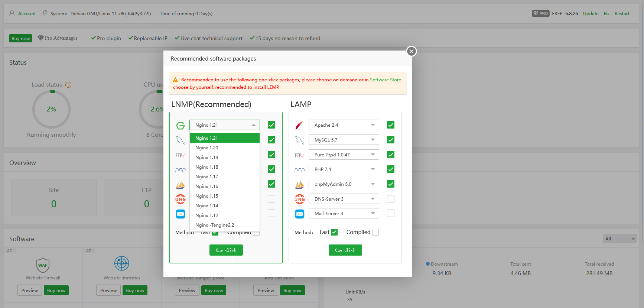Click the LAMP phpMyAdmin sailboat icon

pos(300,184)
